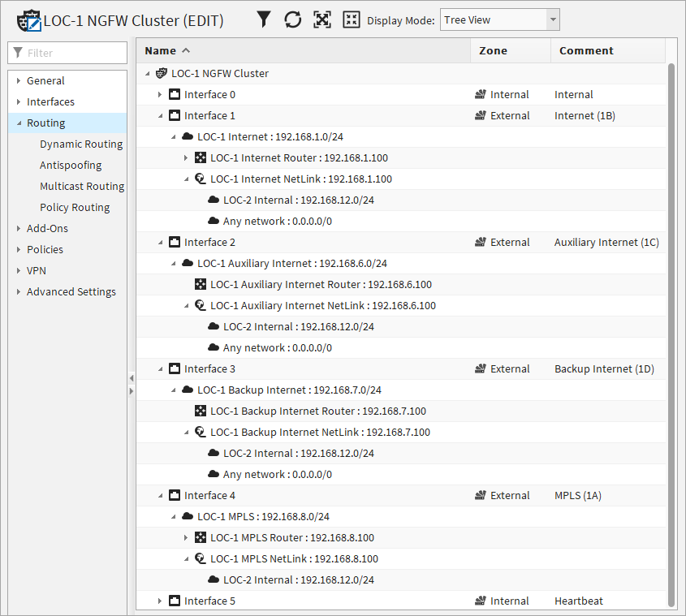Collapse the LOC-1 Internet NetLink node
686x616 pixels.
click(186, 179)
